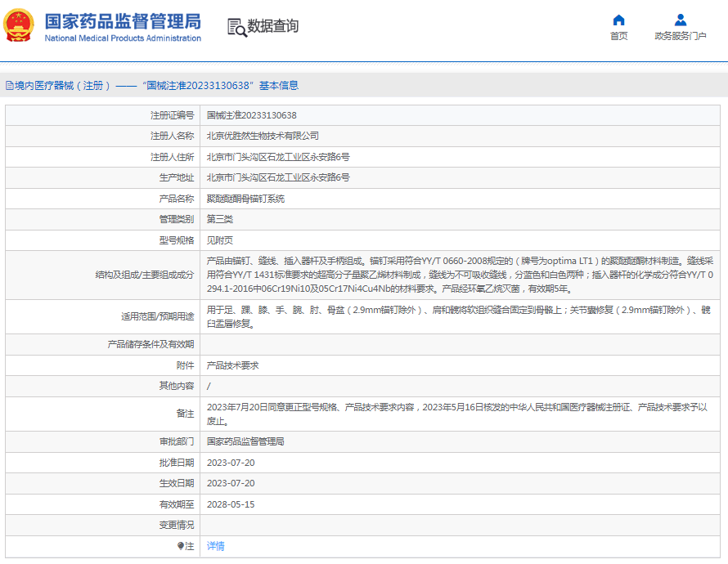This screenshot has width=728, height=564.
Task: Click the 有效期至 label cell
Action: (x=102, y=504)
